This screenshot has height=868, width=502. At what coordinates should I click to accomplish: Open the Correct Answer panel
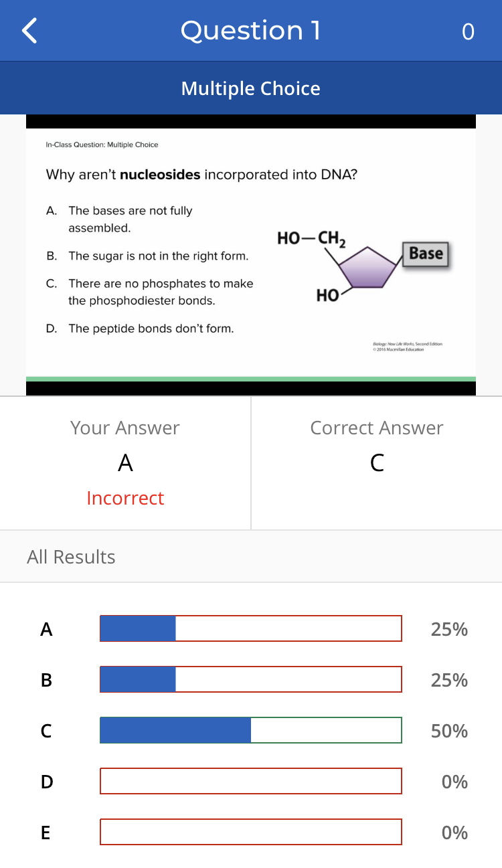pos(376,461)
